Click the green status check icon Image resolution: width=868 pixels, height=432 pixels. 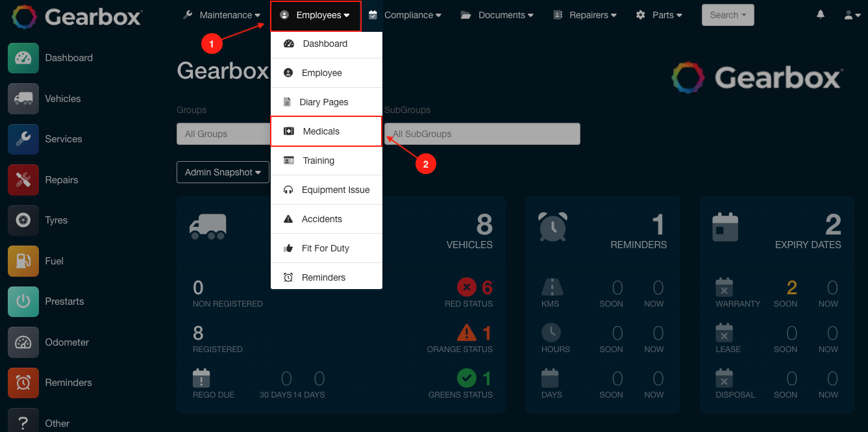click(467, 377)
